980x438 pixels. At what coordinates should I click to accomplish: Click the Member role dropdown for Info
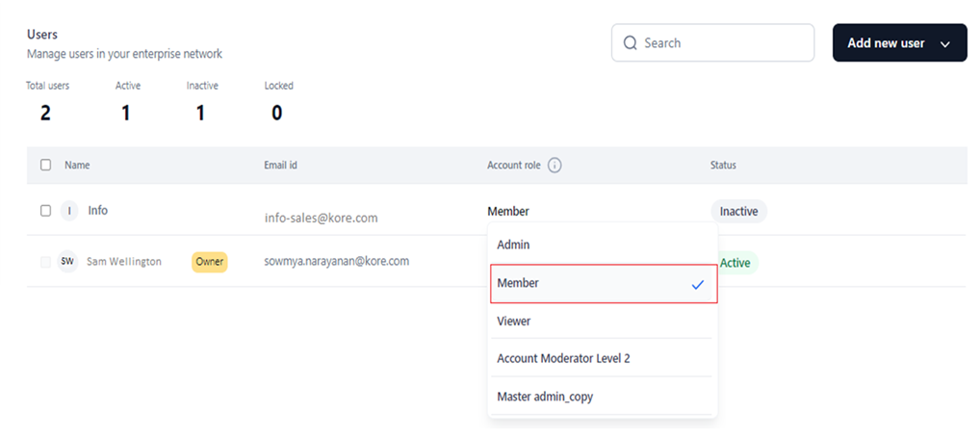(508, 211)
